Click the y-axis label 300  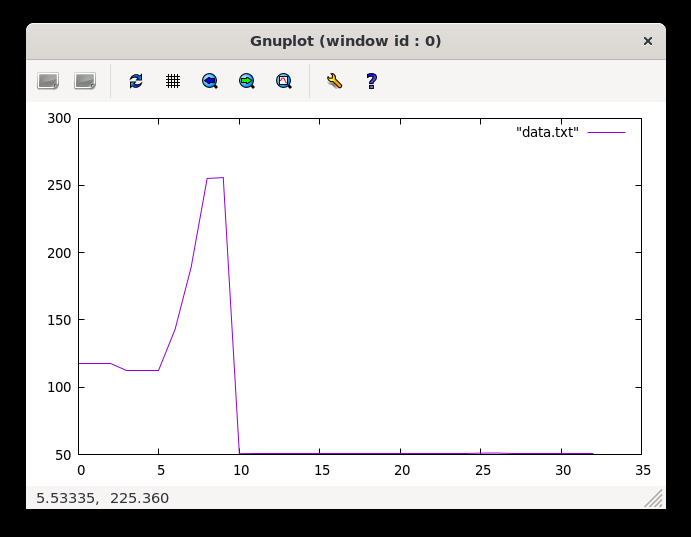59,118
